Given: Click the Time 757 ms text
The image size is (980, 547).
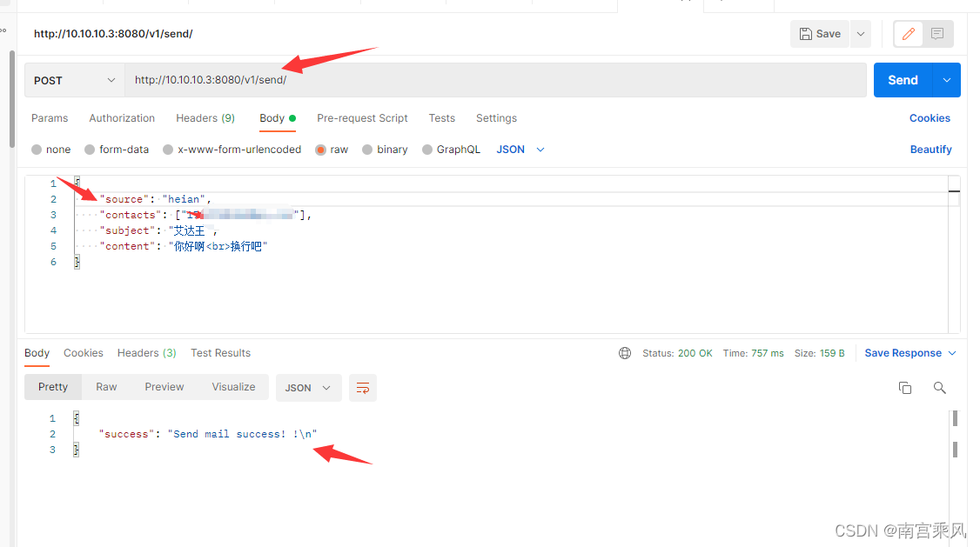Looking at the screenshot, I should click(753, 353).
